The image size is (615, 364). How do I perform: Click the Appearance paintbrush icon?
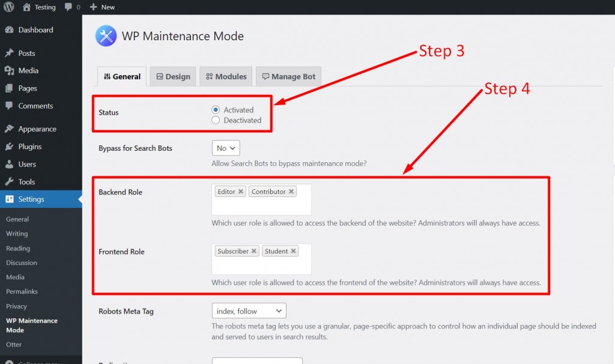[x=10, y=129]
